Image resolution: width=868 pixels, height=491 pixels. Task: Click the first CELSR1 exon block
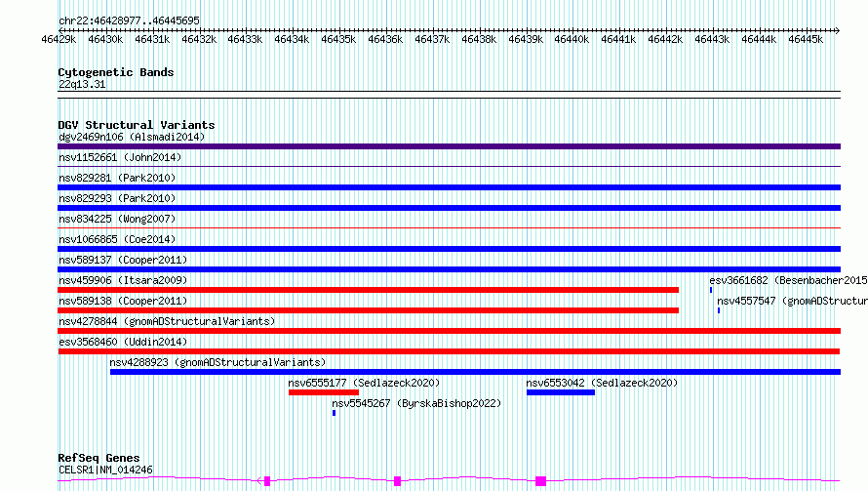coord(267,481)
